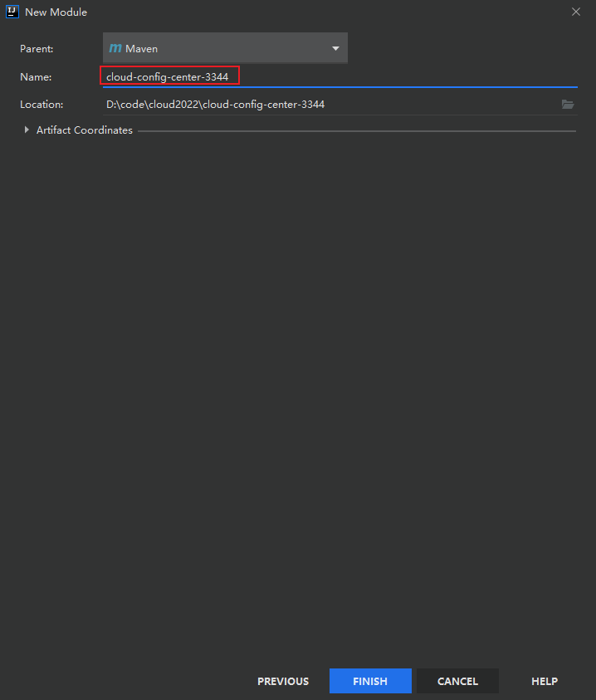Click the Name: label

click(x=36, y=77)
